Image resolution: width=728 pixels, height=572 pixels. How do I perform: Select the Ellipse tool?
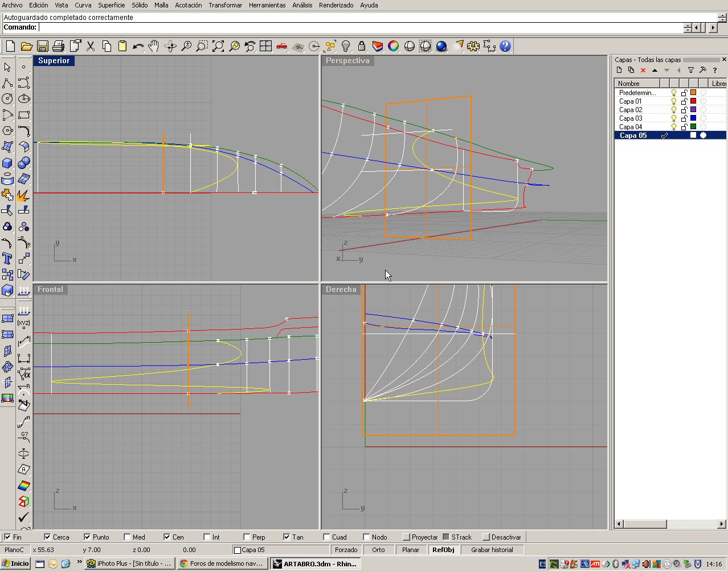click(x=23, y=99)
